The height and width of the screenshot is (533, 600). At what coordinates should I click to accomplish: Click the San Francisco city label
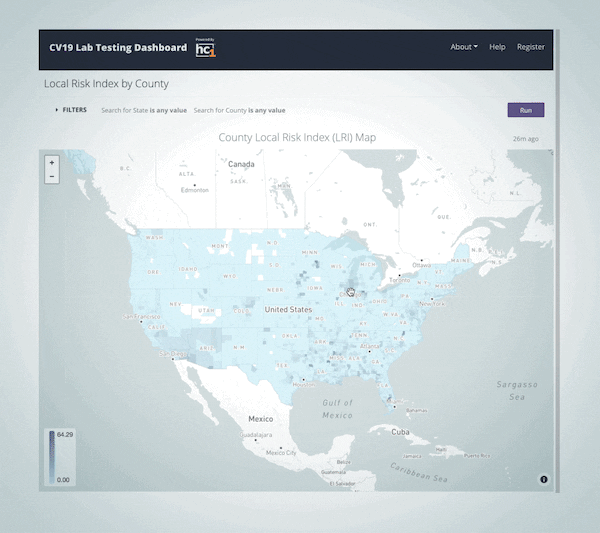click(x=142, y=316)
